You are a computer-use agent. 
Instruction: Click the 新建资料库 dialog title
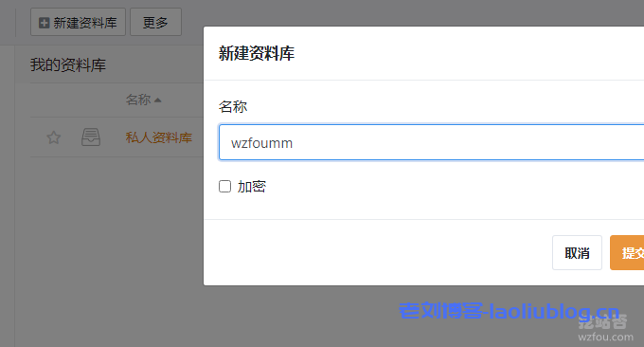point(257,53)
